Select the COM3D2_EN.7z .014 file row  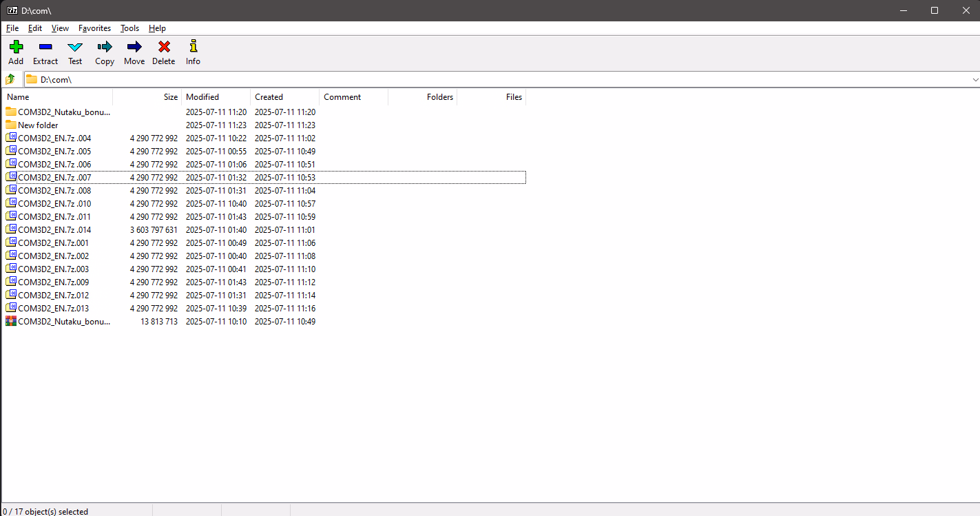(54, 230)
